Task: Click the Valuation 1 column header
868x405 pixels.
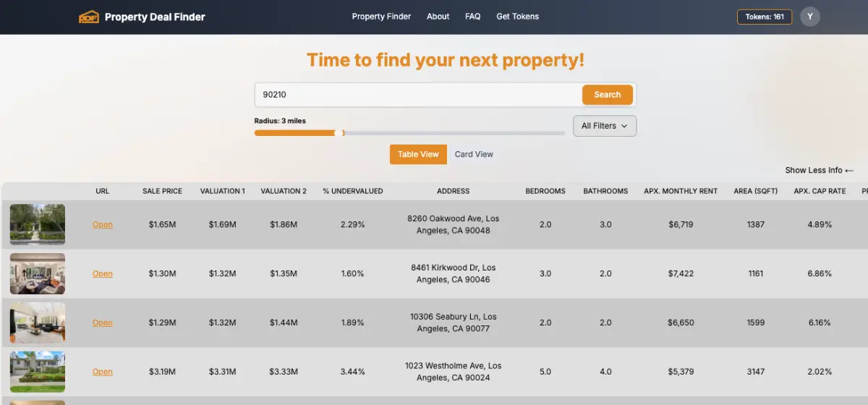Action: [x=223, y=191]
